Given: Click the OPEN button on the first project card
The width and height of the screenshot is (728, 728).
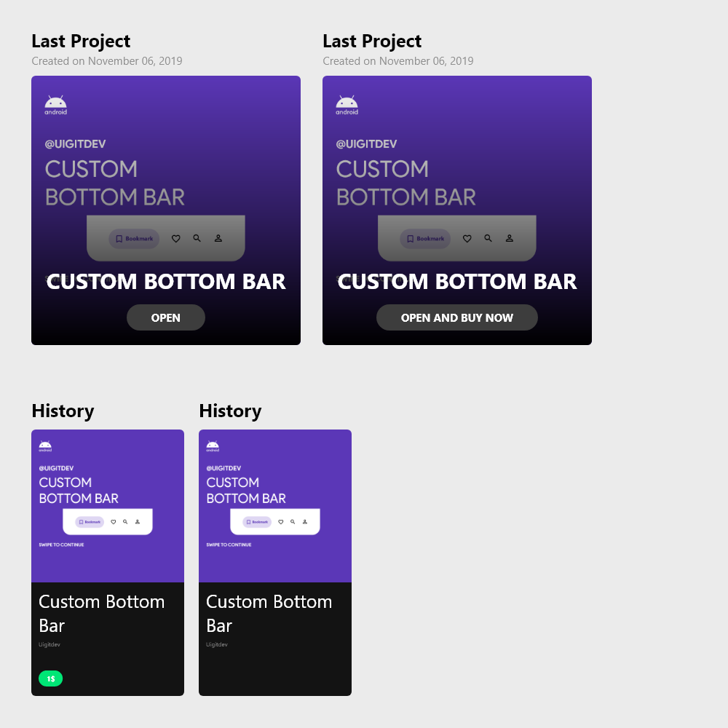Looking at the screenshot, I should tap(166, 317).
